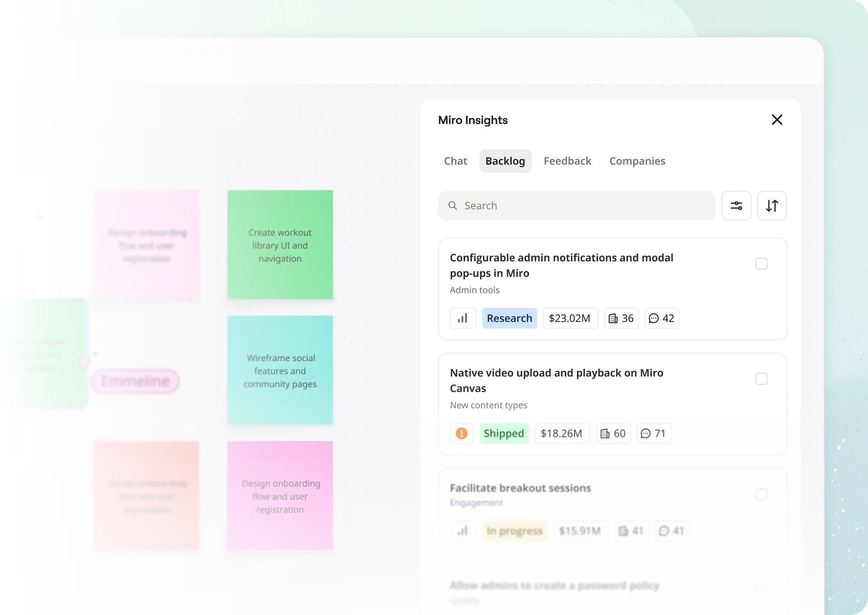The image size is (868, 615).
Task: Click the $15.91M revenue chip
Action: [x=580, y=531]
